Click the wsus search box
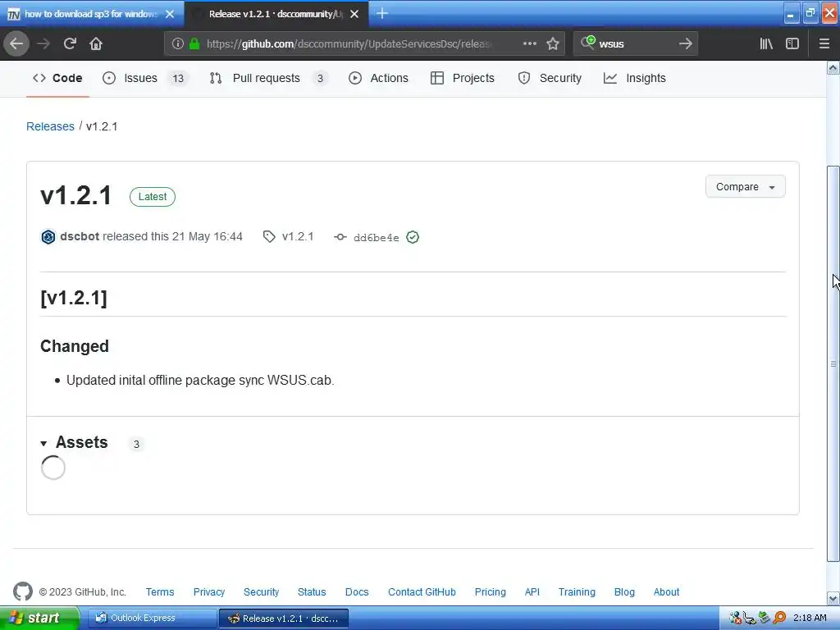 pos(636,44)
